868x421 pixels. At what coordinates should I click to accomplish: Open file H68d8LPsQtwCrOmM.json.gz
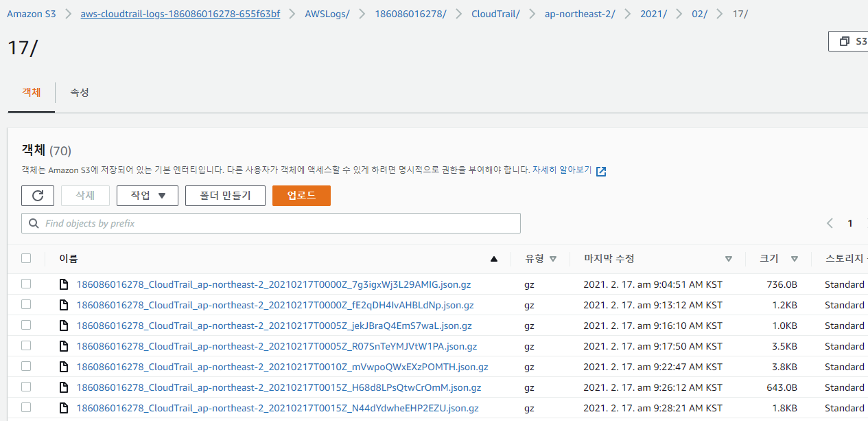279,387
